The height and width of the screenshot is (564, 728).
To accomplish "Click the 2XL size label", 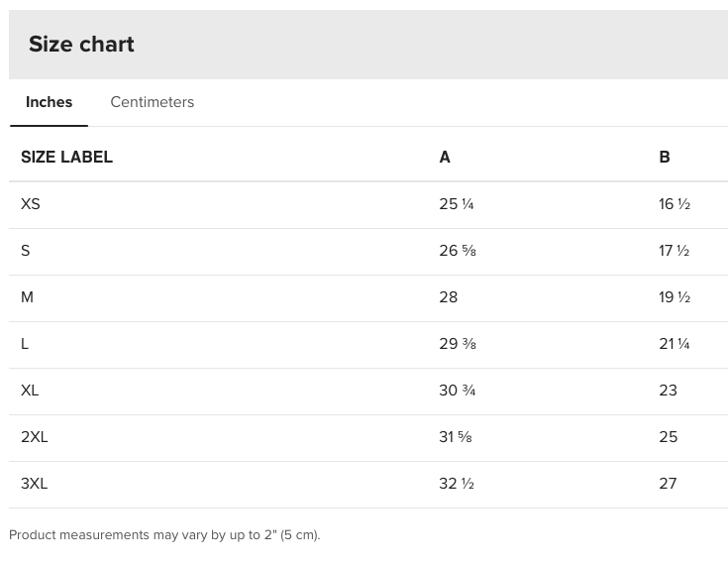I will coord(35,437).
